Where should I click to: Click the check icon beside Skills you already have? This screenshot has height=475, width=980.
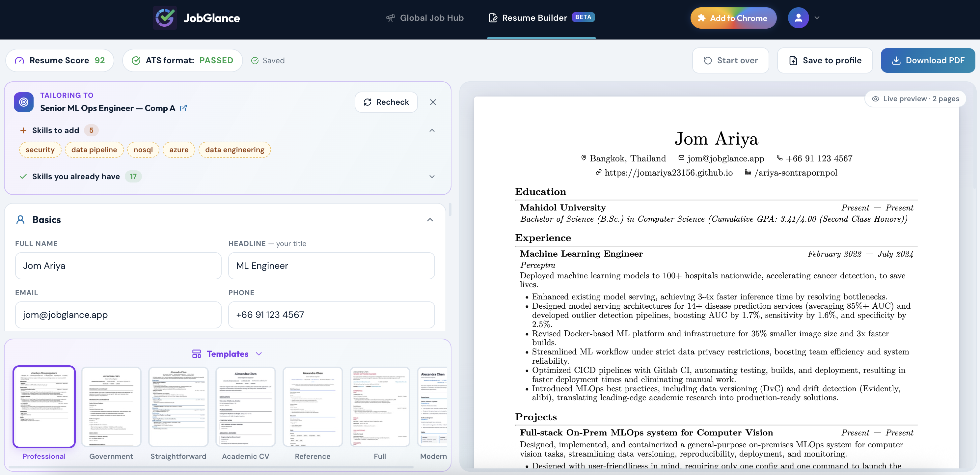click(x=23, y=177)
